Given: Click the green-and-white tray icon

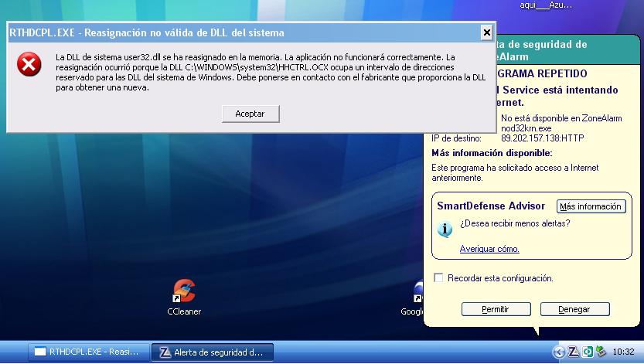Looking at the screenshot, I should [x=588, y=352].
